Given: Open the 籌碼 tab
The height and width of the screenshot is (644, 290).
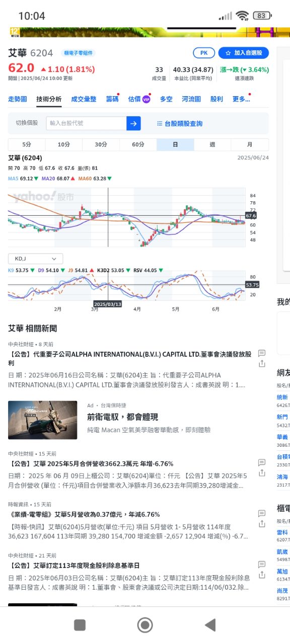Looking at the screenshot, I should point(112,99).
